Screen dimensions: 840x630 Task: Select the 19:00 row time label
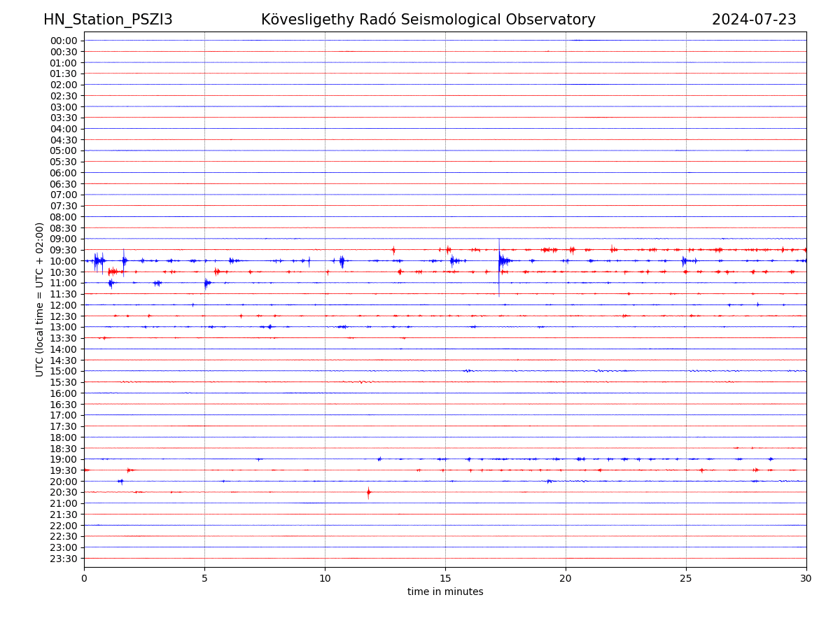tap(63, 459)
